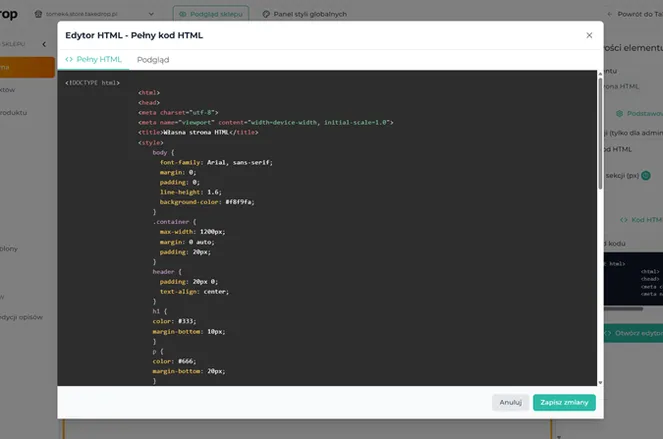The image size is (663, 439).
Task: Close the HTML editor dialog with X
Action: [589, 35]
